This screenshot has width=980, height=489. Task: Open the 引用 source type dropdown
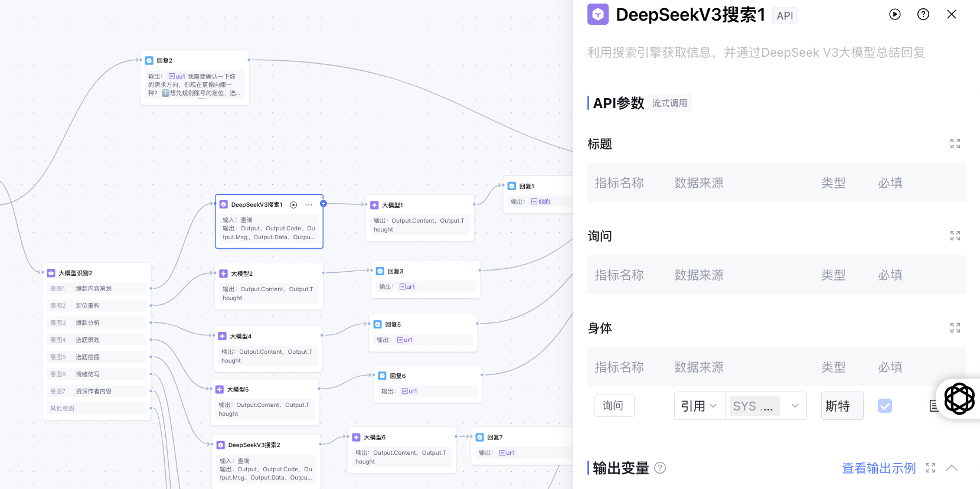(700, 406)
